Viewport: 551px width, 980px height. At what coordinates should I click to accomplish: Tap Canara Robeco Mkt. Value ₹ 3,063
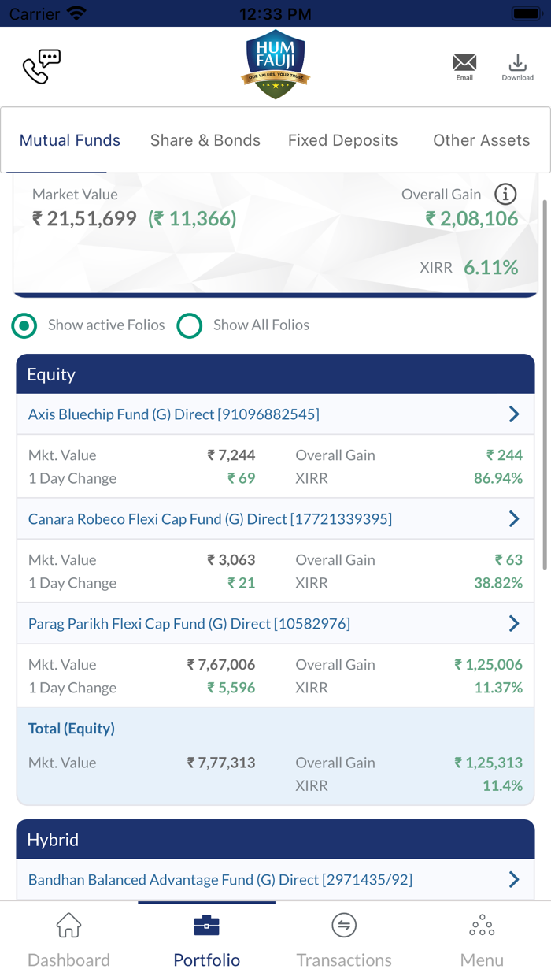(x=231, y=560)
